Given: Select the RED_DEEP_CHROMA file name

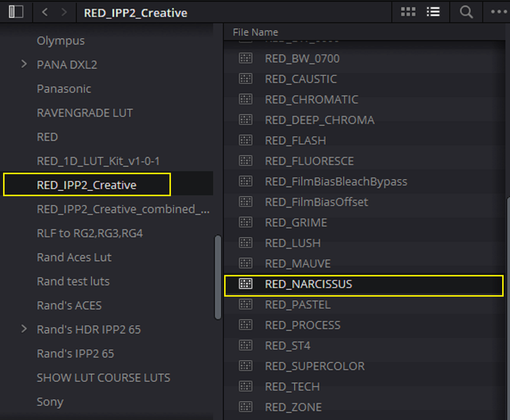Looking at the screenshot, I should point(320,120).
